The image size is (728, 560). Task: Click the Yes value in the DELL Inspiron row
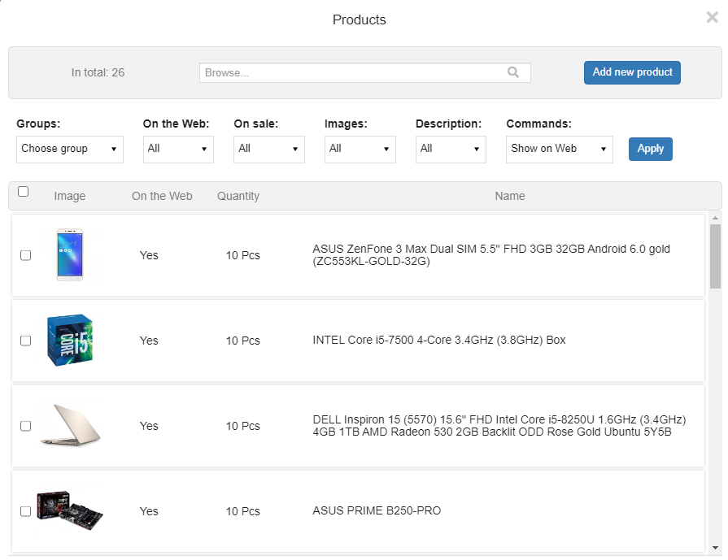(149, 426)
